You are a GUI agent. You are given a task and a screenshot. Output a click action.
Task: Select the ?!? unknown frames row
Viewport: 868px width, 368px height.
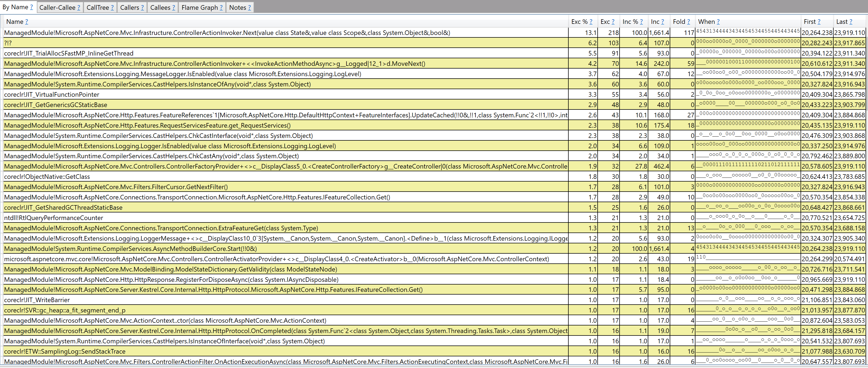click(x=8, y=43)
